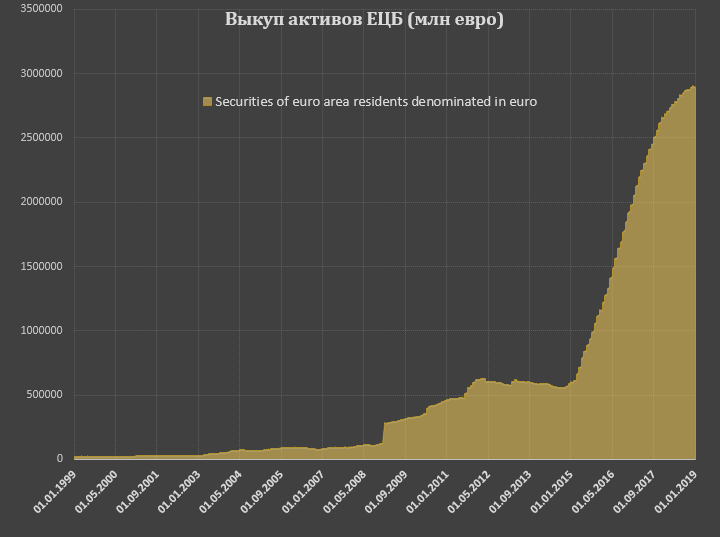
Task: Click the y-axis label 2500000
Action: tap(41, 137)
